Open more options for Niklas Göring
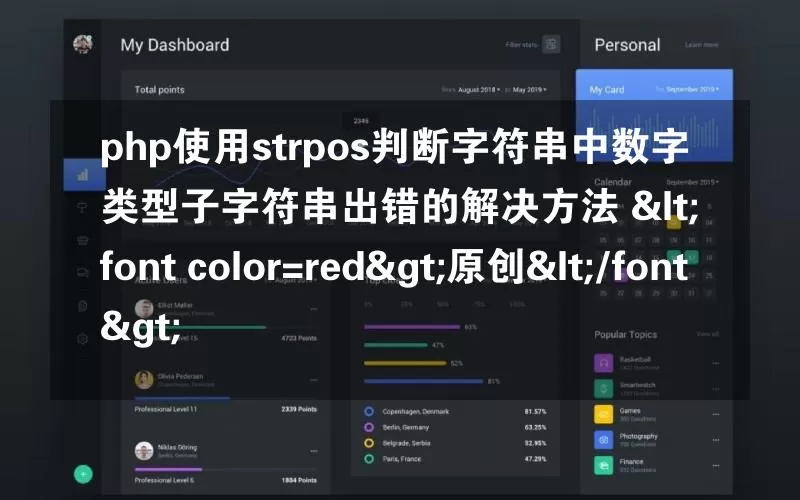The width and height of the screenshot is (800, 500). (x=314, y=451)
